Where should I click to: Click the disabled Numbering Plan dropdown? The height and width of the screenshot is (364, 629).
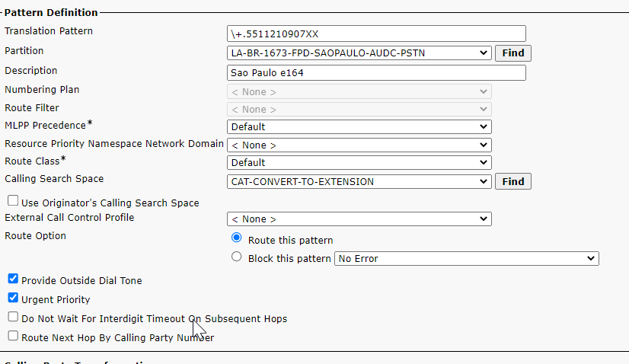359,91
